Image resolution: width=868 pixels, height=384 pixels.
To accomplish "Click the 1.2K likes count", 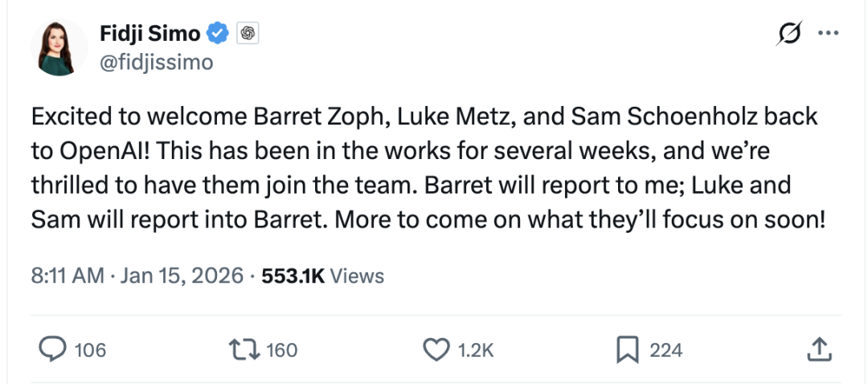I will coord(475,350).
